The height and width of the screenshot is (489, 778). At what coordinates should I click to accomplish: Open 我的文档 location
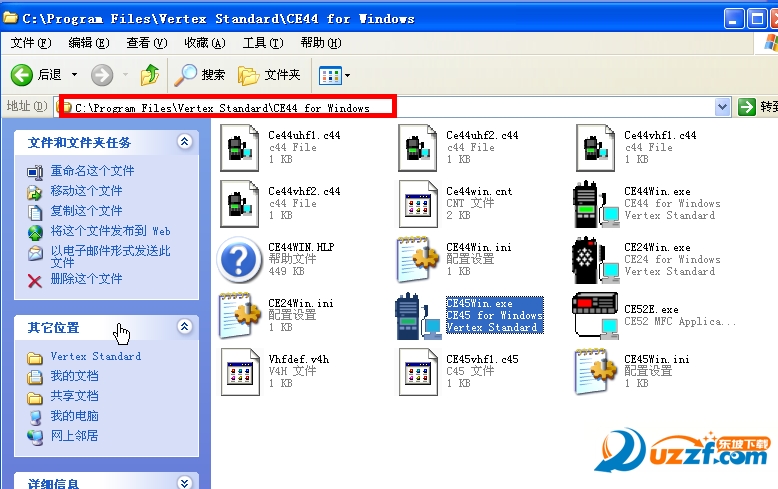(74, 376)
